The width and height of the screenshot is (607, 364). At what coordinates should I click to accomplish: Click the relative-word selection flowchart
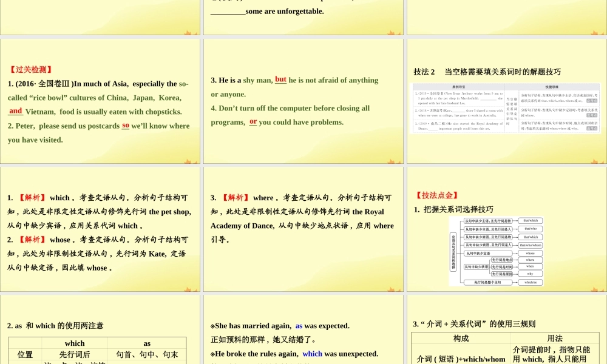[497, 251]
